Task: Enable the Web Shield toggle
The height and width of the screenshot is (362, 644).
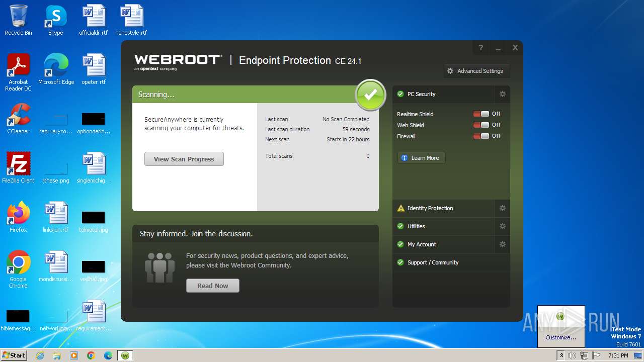Action: tap(481, 125)
